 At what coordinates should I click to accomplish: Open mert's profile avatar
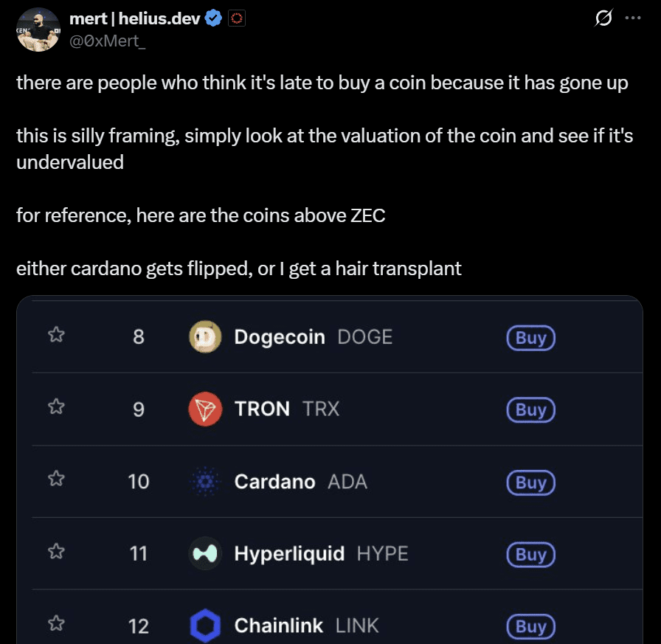[38, 30]
